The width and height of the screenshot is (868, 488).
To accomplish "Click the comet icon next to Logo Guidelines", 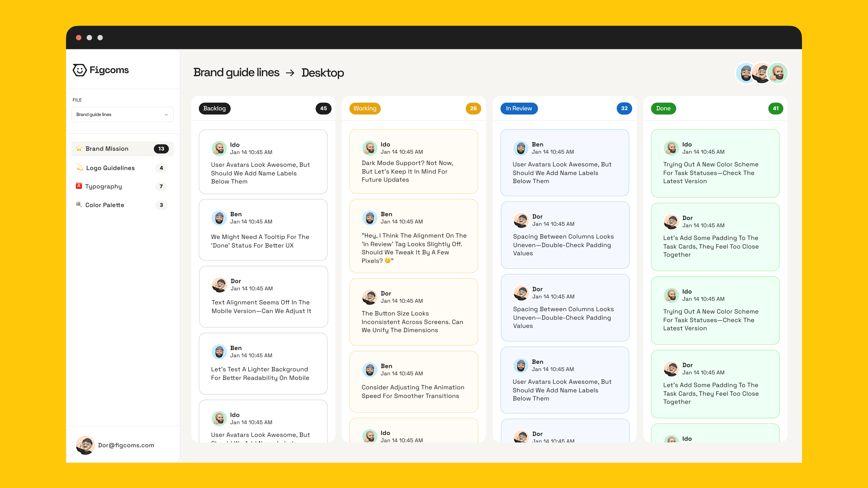I will click(x=79, y=168).
